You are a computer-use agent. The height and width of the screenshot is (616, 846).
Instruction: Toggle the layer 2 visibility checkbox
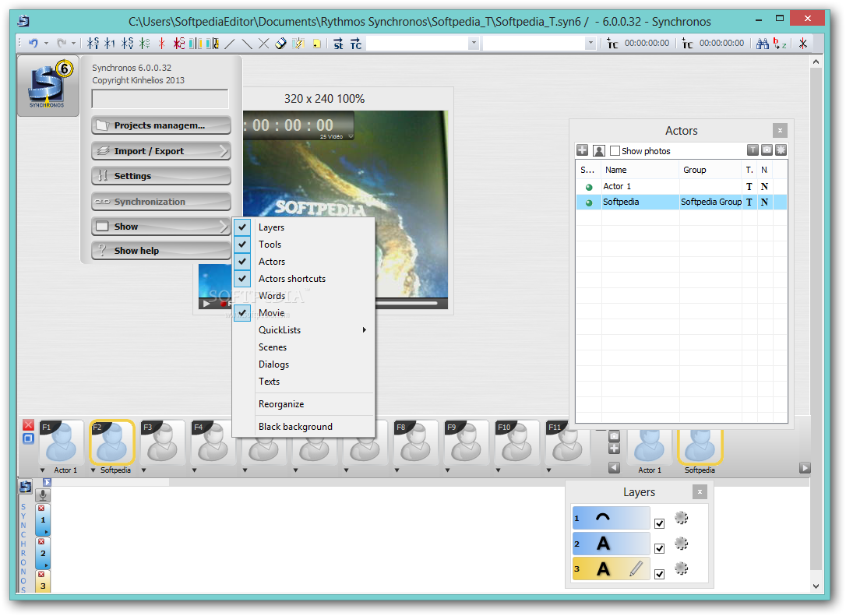(x=659, y=548)
